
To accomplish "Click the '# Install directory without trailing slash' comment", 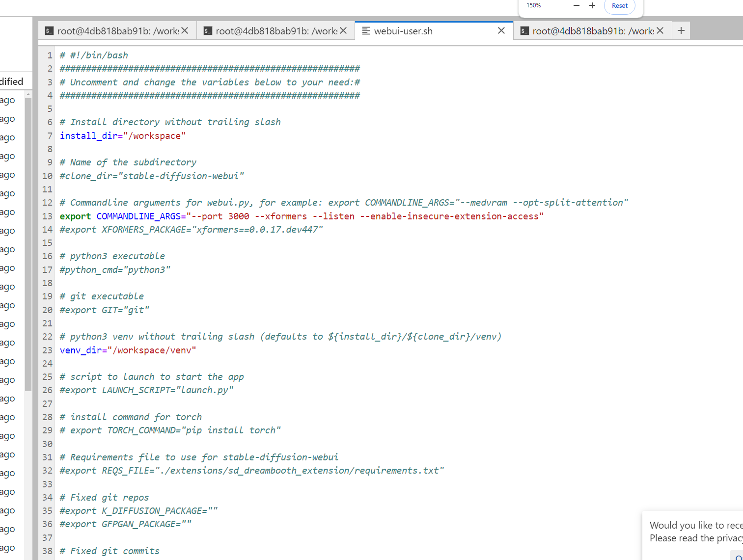I will click(170, 122).
